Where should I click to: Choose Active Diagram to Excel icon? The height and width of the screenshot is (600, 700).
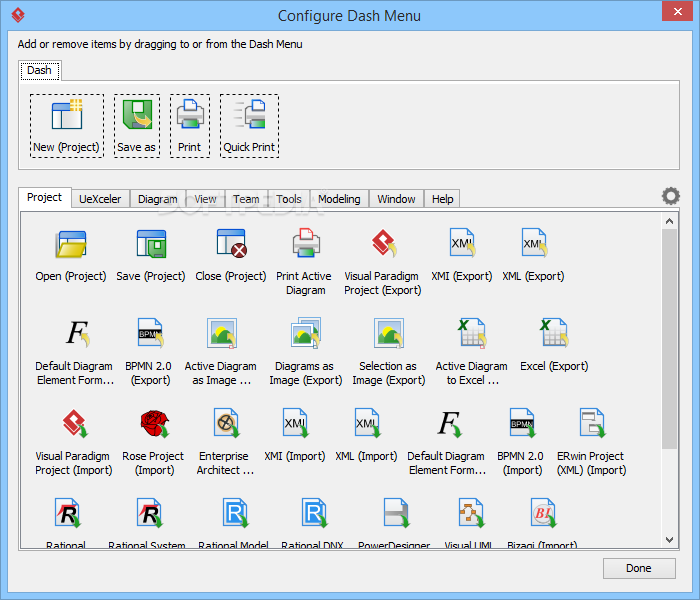click(472, 333)
